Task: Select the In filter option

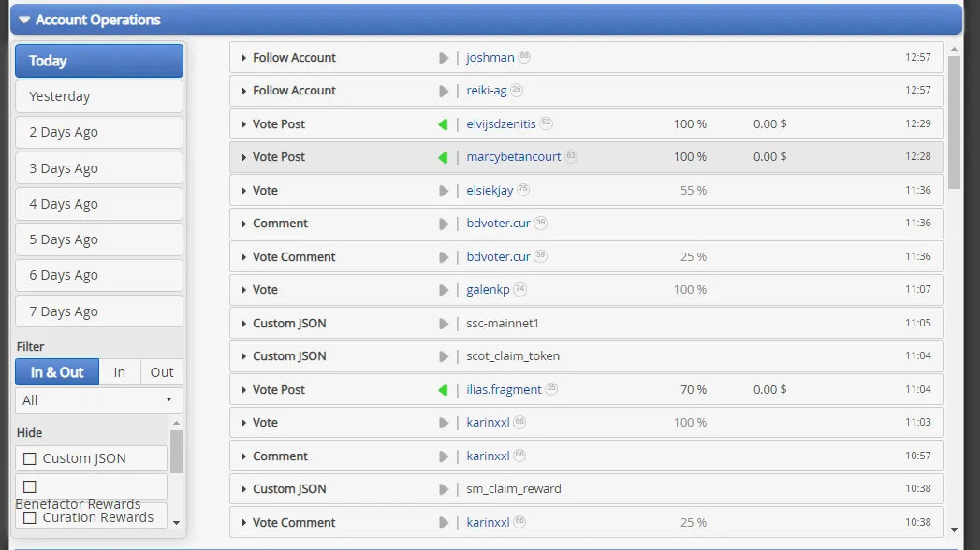Action: tap(120, 372)
